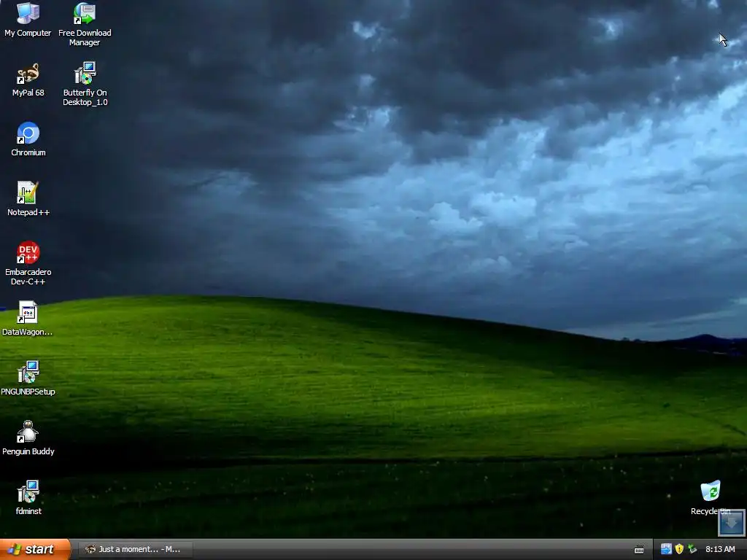
Task: Select the PNGUNBPSetup installer icon
Action: 28,378
